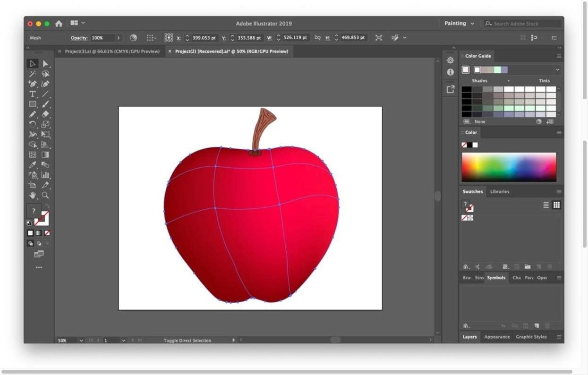Open the harmony rules dropdown

[x=557, y=70]
